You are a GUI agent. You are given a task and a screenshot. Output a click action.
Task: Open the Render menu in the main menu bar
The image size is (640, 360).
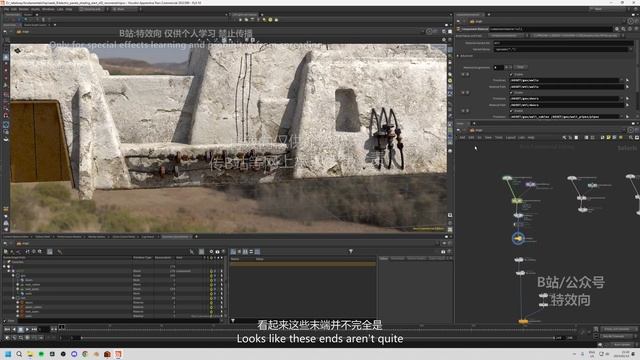24,9
